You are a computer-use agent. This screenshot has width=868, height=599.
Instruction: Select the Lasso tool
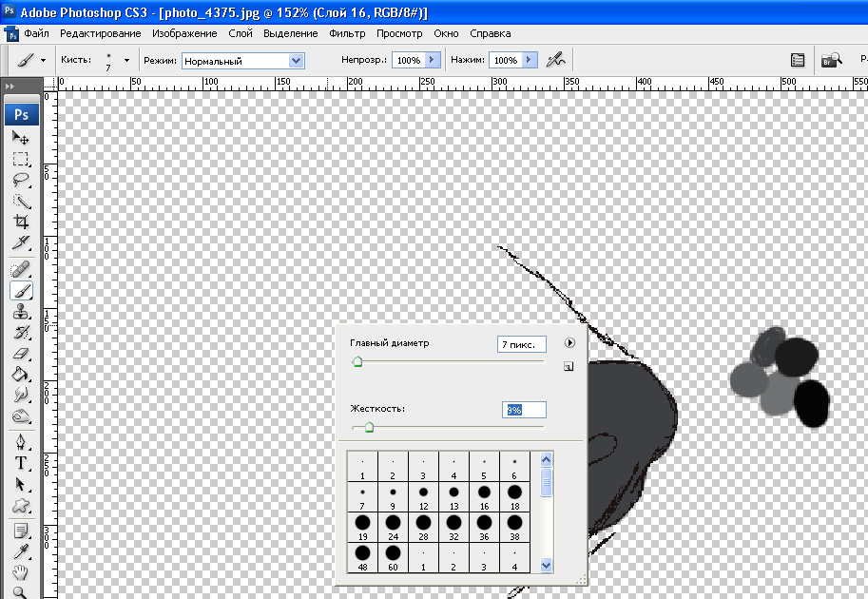click(21, 180)
